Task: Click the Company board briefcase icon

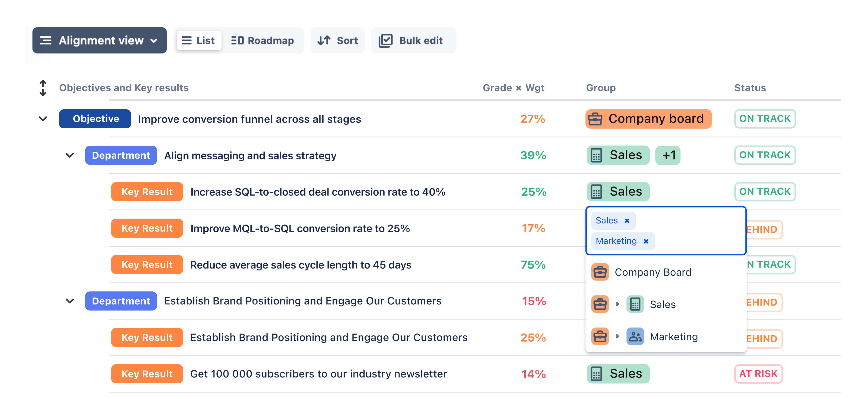Action: pyautogui.click(x=595, y=119)
